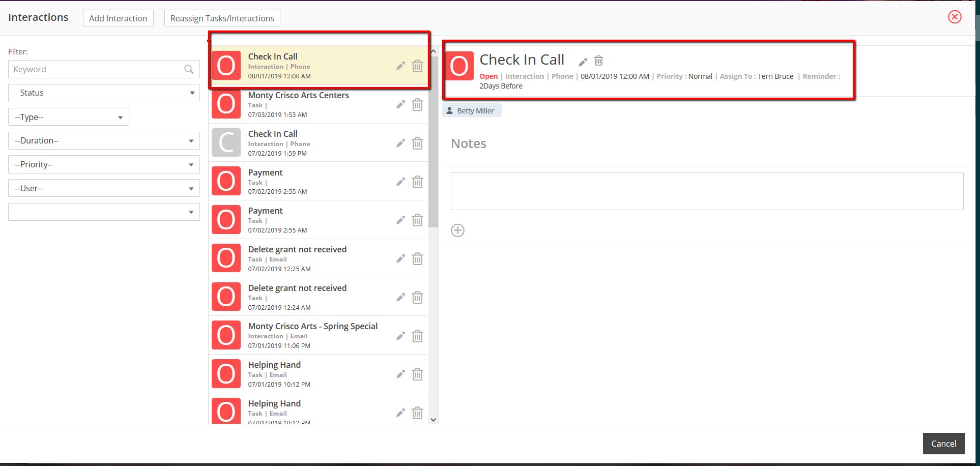Image resolution: width=980 pixels, height=466 pixels.
Task: Click the Add Interaction button
Action: [x=118, y=18]
